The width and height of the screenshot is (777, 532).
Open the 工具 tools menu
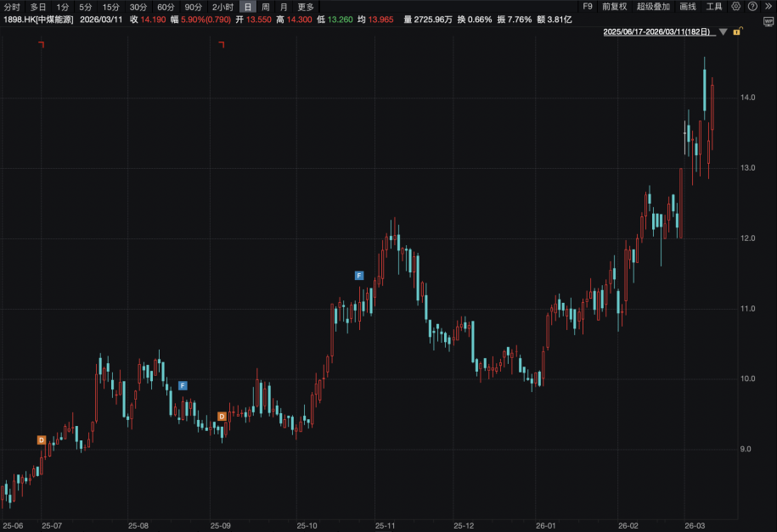point(714,7)
